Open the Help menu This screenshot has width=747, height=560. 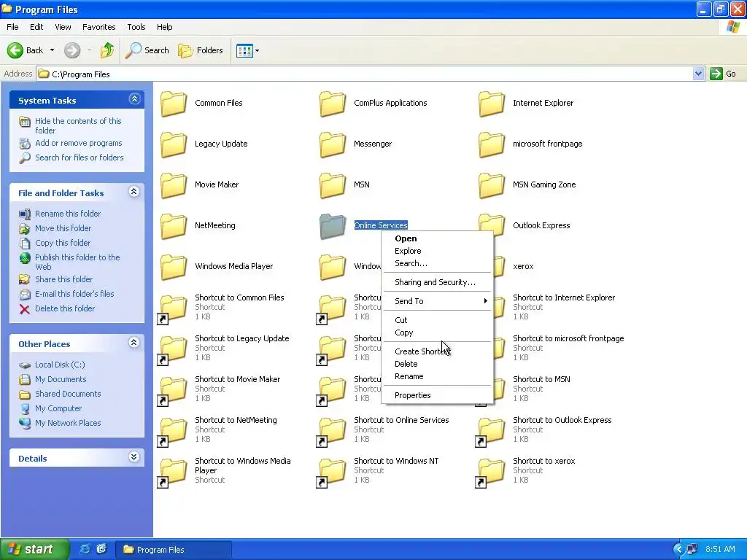[164, 27]
